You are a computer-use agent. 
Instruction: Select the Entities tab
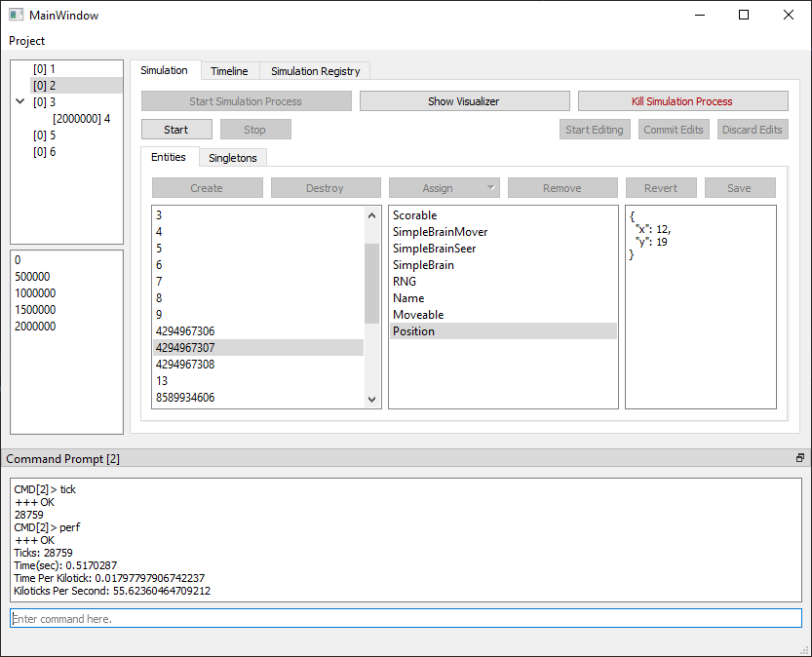(169, 157)
